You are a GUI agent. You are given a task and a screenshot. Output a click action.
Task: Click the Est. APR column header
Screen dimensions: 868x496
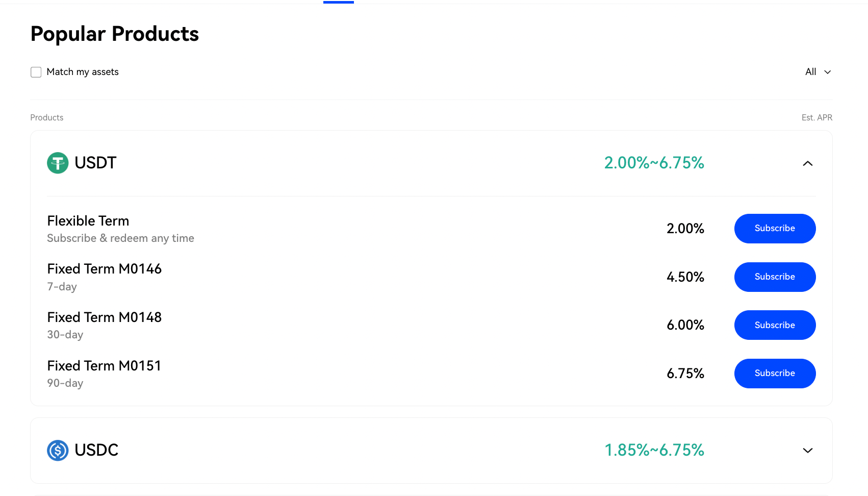click(x=816, y=118)
